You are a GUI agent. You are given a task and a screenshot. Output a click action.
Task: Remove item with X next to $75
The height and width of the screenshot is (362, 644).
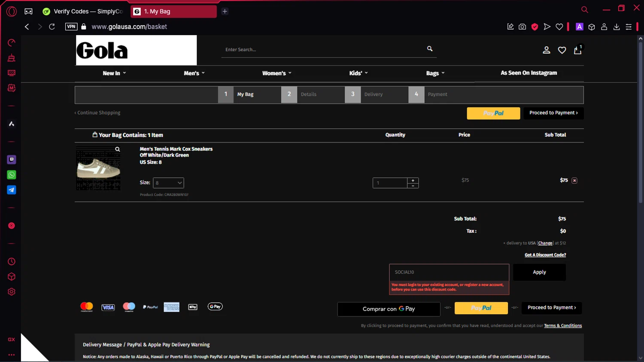(x=574, y=180)
